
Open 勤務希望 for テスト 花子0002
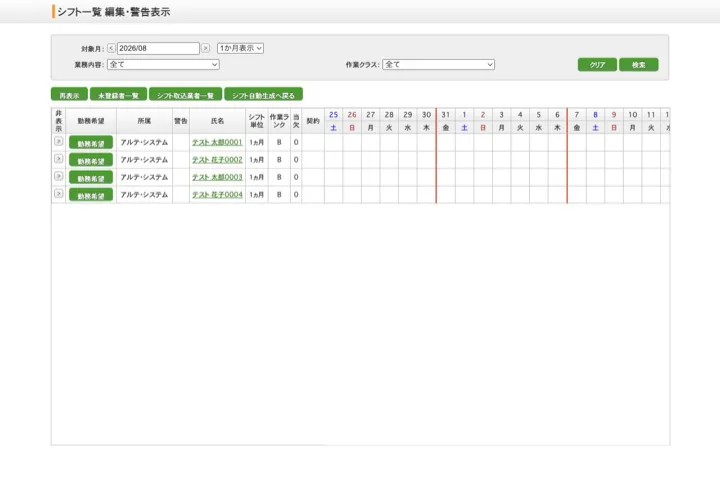91,160
